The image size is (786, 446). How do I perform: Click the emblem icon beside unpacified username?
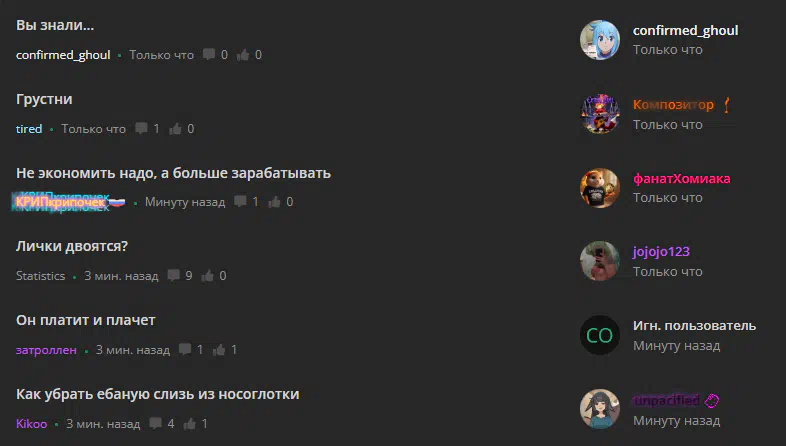(x=712, y=400)
